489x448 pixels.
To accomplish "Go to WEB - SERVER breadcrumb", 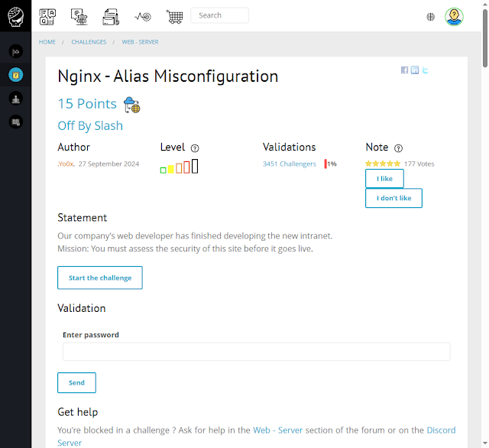I will (x=140, y=42).
